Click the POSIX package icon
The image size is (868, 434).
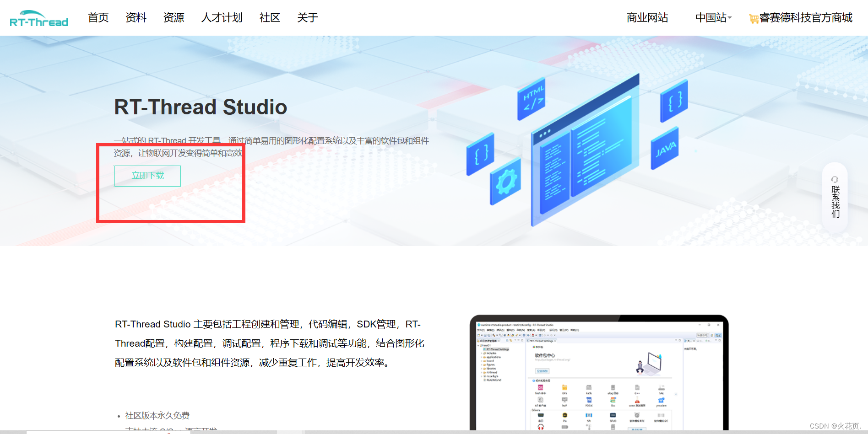(x=589, y=400)
